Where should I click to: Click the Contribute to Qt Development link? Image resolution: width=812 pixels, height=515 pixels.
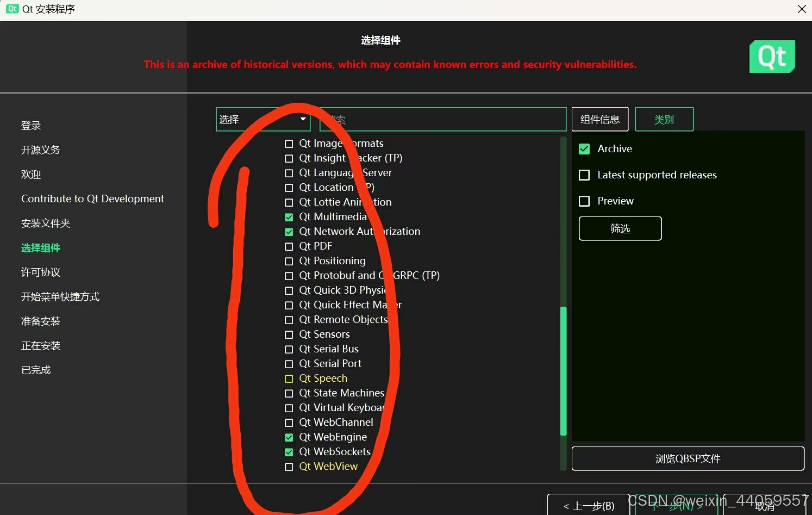point(92,198)
